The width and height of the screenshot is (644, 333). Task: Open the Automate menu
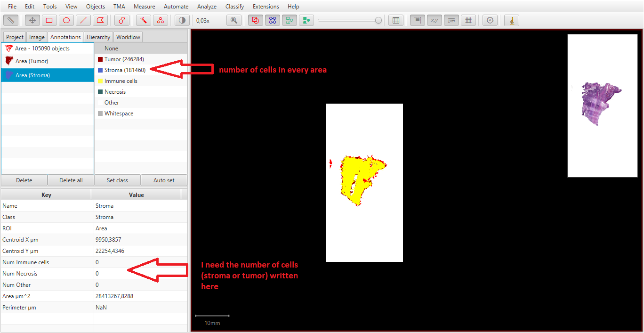(x=176, y=7)
